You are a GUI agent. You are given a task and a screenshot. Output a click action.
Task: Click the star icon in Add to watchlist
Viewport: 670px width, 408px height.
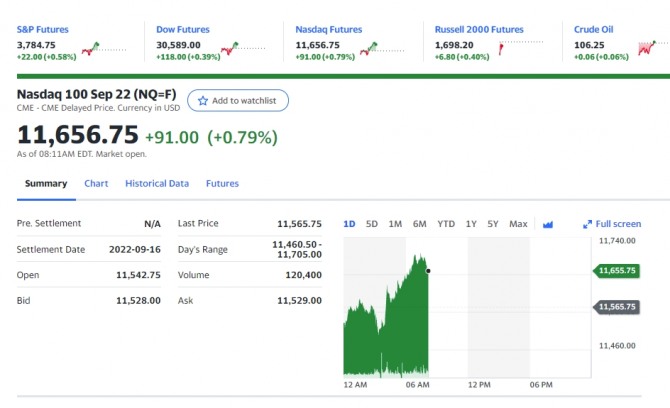point(203,101)
